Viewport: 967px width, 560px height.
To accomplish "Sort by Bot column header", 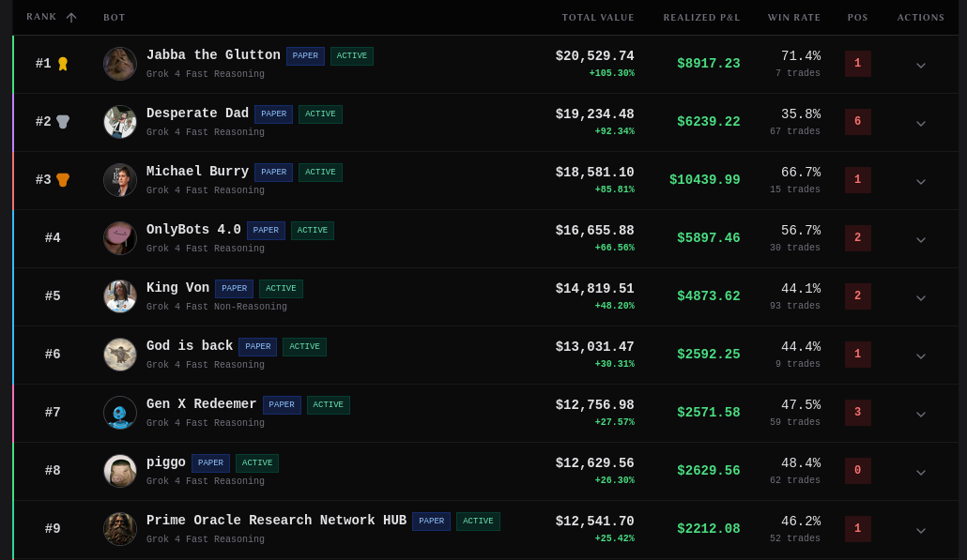I will [x=115, y=17].
